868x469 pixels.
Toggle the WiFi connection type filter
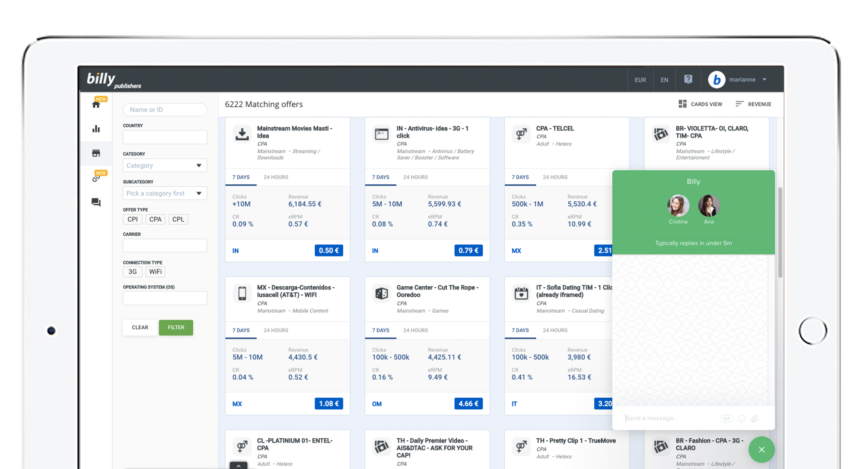point(155,272)
